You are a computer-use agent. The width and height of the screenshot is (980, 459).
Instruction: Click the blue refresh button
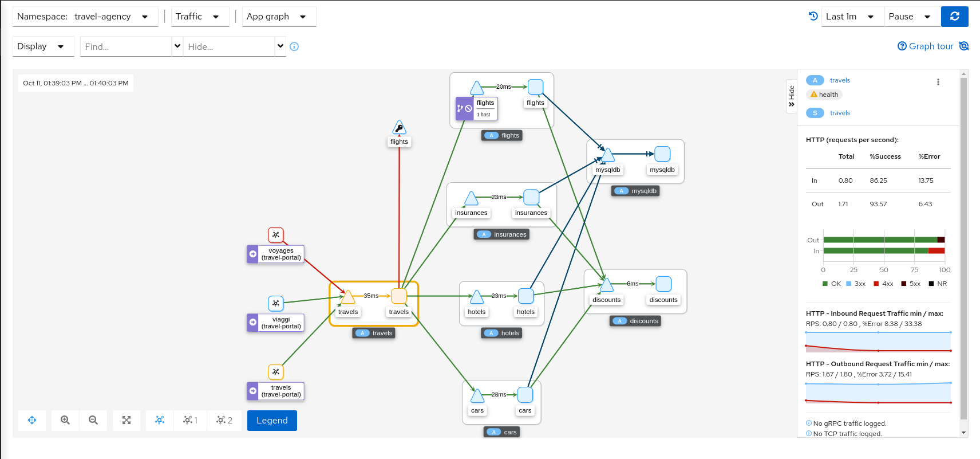(x=954, y=17)
